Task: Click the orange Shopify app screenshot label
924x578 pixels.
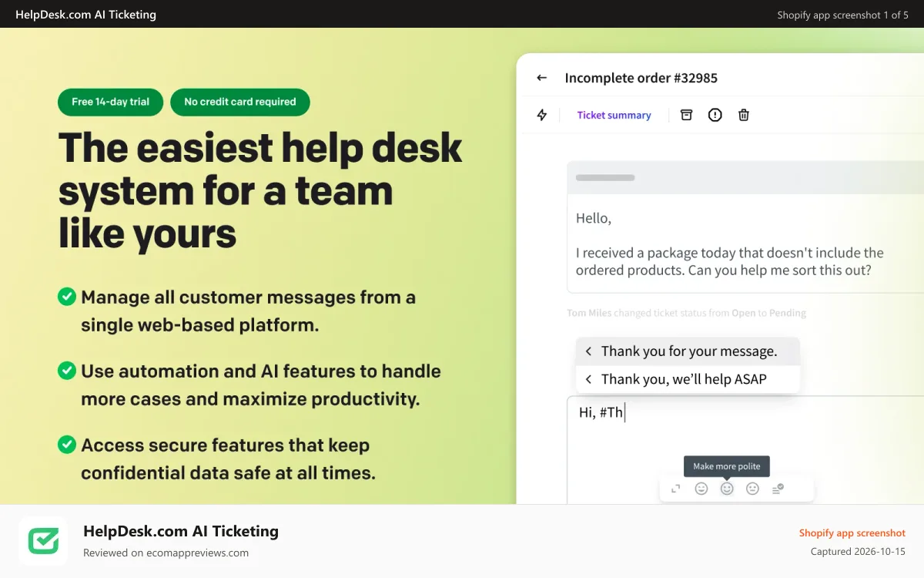Action: click(x=852, y=533)
